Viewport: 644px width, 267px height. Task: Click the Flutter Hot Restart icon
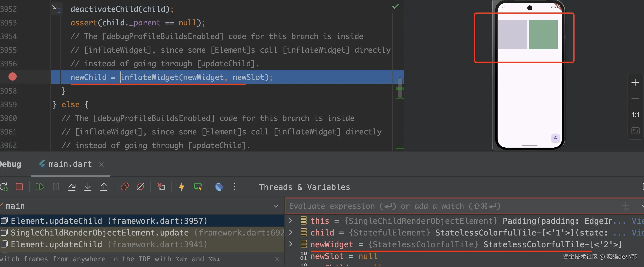[x=197, y=187]
